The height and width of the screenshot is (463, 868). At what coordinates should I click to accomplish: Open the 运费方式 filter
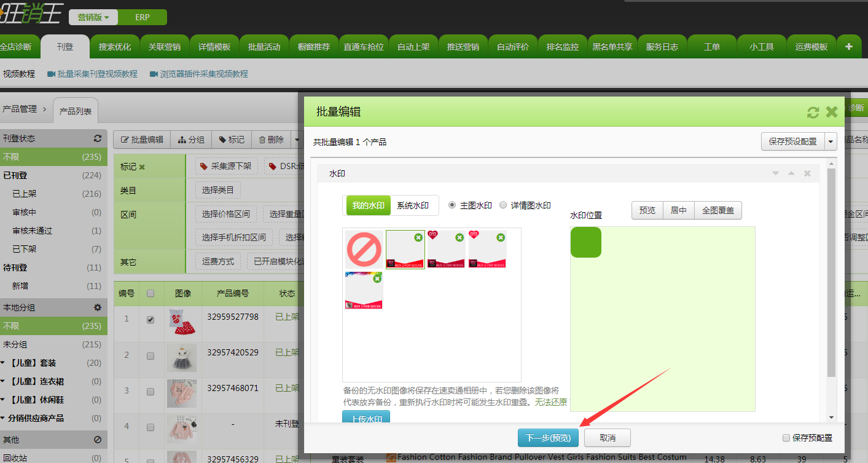click(218, 261)
